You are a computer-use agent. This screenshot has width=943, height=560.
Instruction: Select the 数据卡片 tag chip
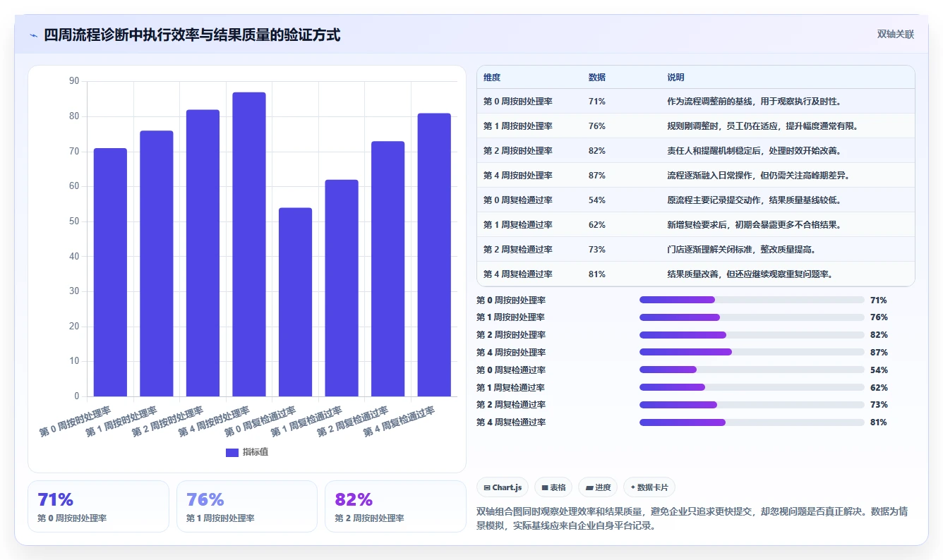click(649, 487)
